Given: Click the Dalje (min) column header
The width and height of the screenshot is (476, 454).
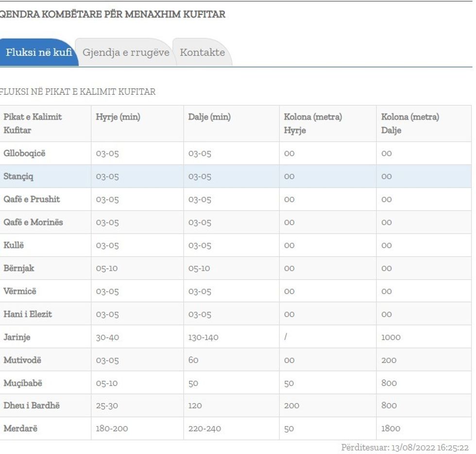Looking at the screenshot, I should pos(209,117).
